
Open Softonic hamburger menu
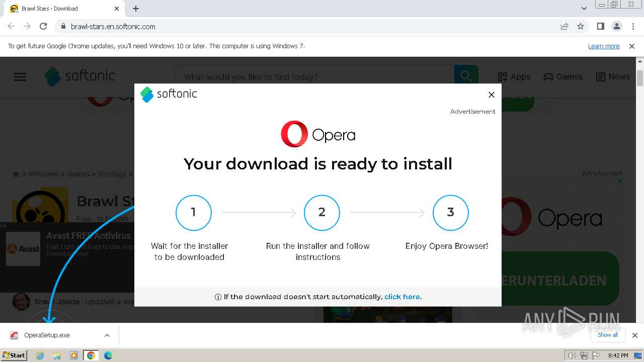click(x=20, y=77)
